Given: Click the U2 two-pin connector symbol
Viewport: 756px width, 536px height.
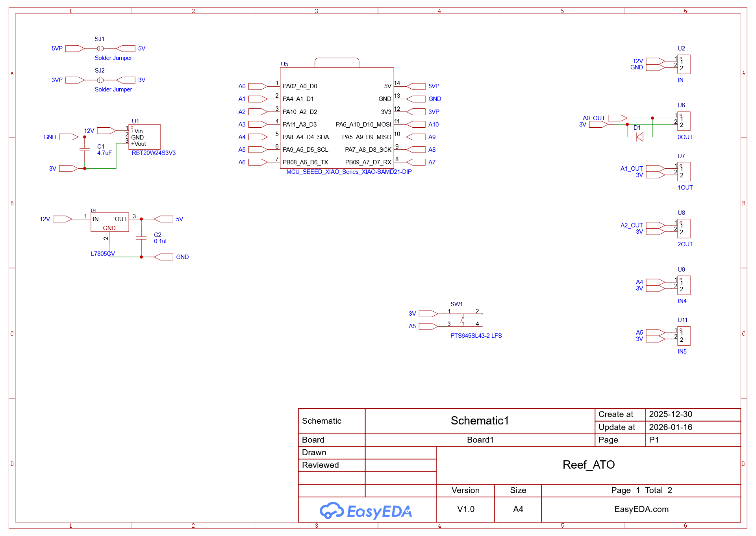Looking at the screenshot, I should tap(684, 64).
